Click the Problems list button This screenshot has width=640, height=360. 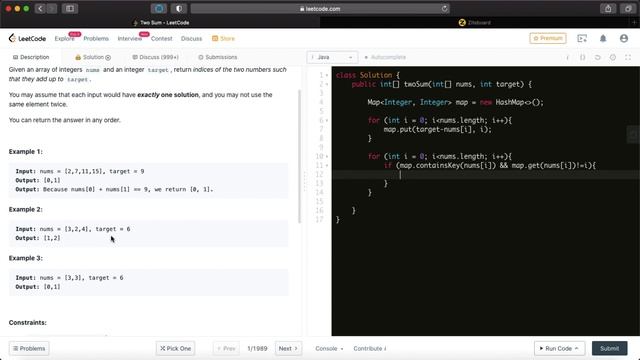(x=29, y=348)
